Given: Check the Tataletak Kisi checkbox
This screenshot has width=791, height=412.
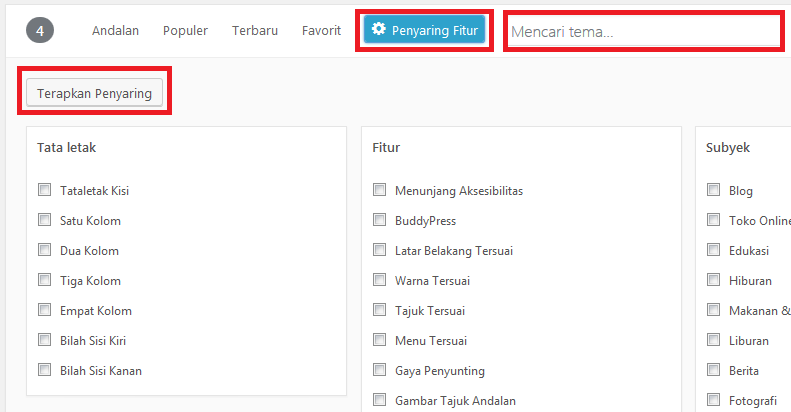Looking at the screenshot, I should tap(44, 190).
